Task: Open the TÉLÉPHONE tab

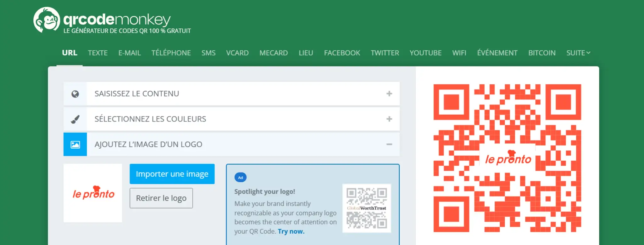Action: [x=171, y=53]
